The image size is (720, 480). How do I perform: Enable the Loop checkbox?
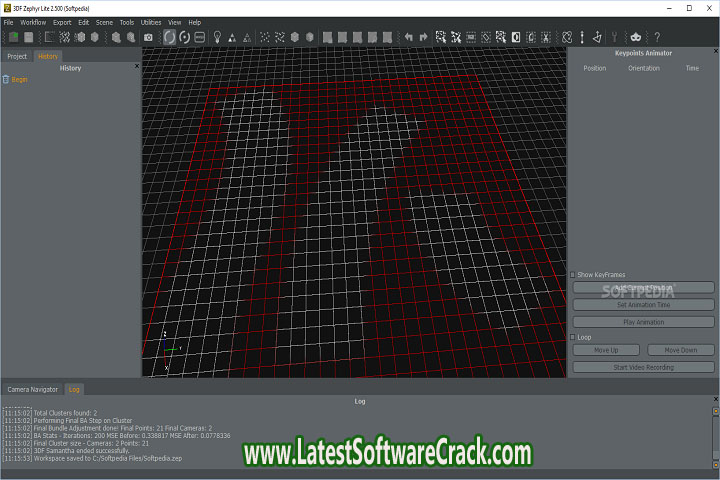[x=573, y=337]
